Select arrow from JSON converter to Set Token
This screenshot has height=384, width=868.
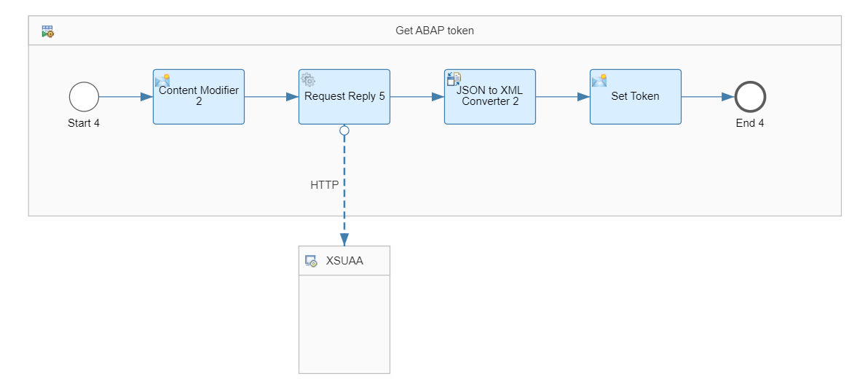pos(563,97)
